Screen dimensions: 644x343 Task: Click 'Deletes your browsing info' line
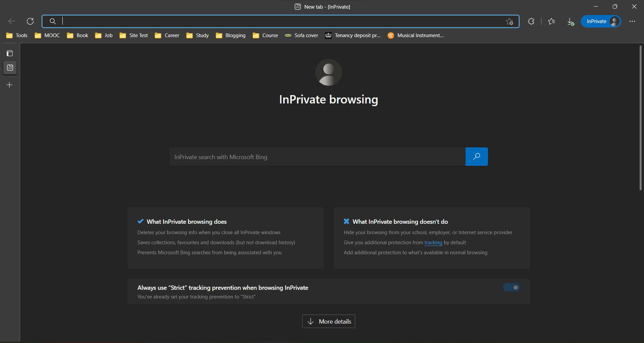pyautogui.click(x=209, y=232)
